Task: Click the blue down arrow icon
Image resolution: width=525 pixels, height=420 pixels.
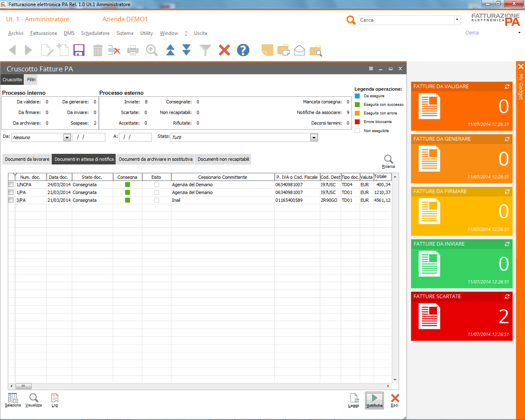Action: 187,50
